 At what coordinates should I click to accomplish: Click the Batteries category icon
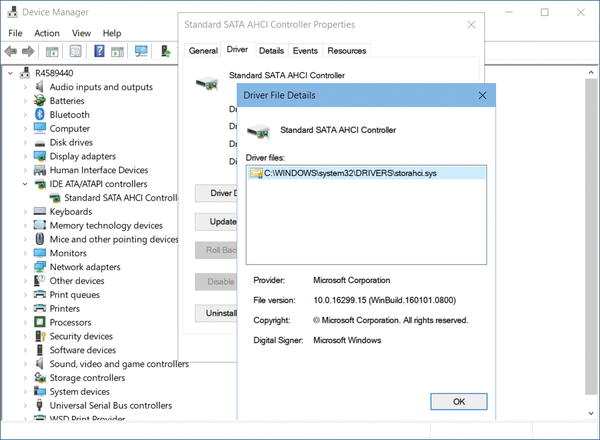click(x=40, y=101)
